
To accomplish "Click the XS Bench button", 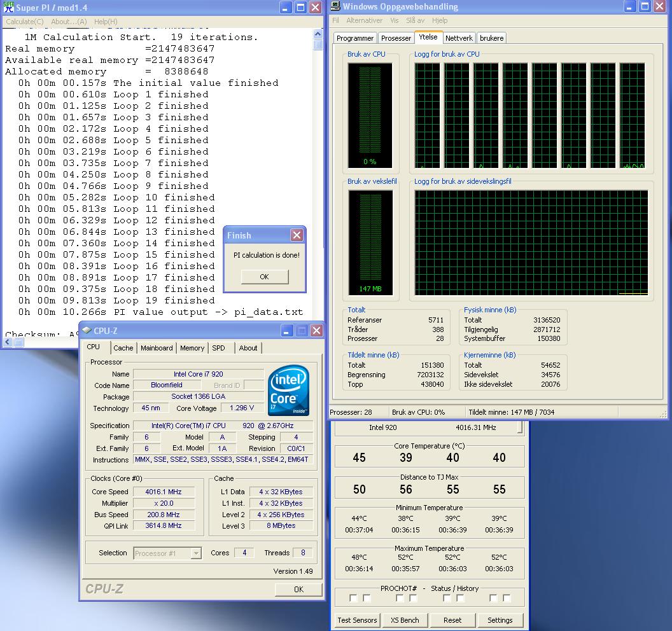I will 405,620.
